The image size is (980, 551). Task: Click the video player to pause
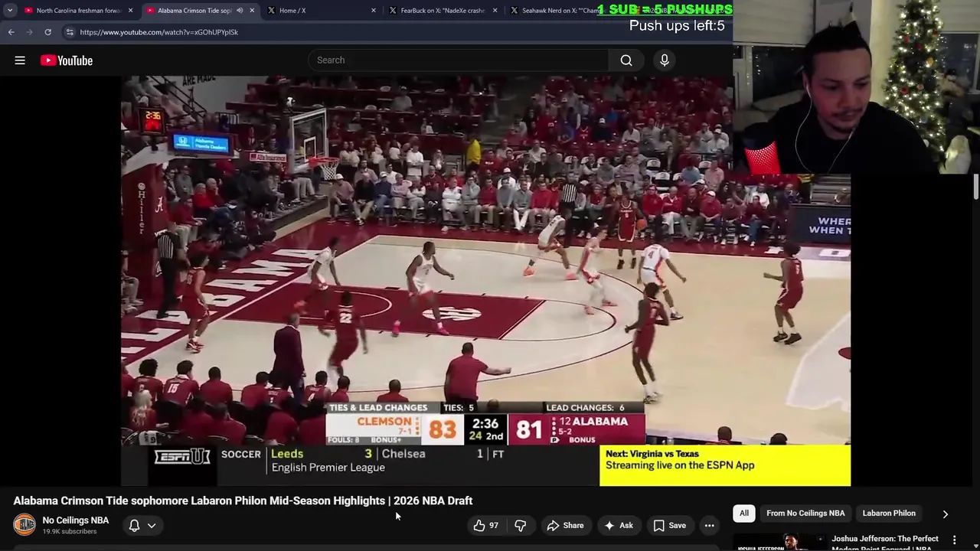(x=485, y=280)
